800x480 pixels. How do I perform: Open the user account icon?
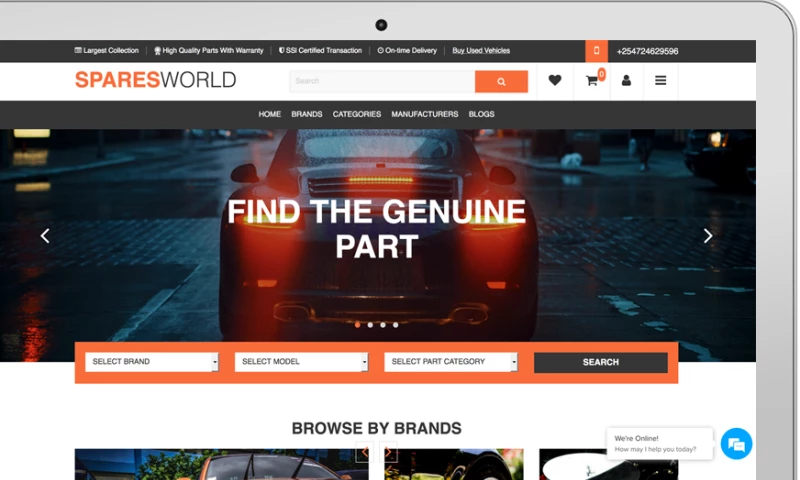click(x=626, y=81)
